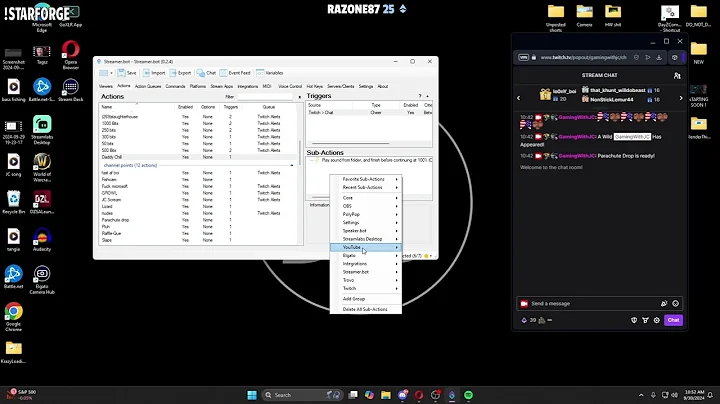Click the celebration icon in message box
720x404 pixels.
pos(664,303)
